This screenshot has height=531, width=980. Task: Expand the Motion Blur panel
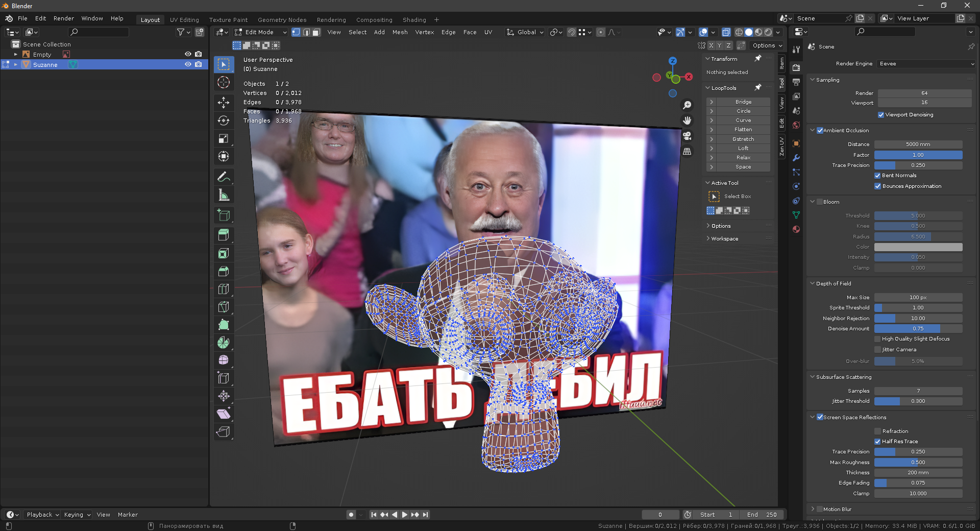(x=813, y=509)
